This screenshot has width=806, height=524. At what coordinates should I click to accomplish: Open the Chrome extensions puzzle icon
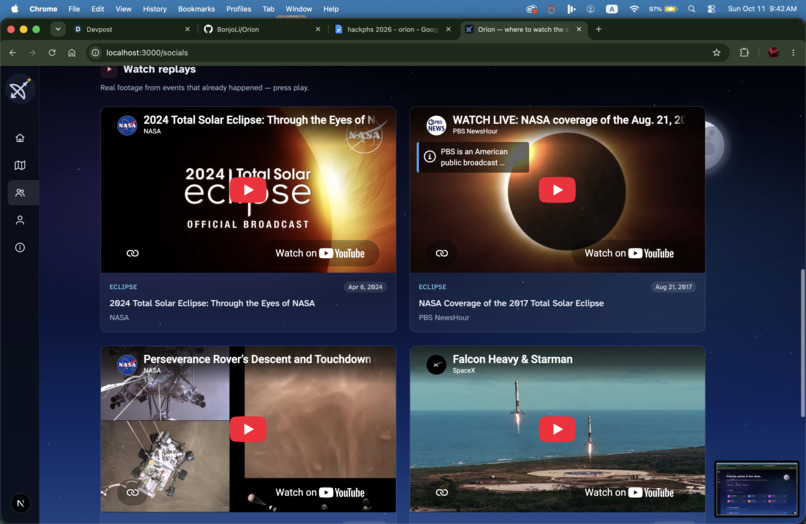pos(744,52)
